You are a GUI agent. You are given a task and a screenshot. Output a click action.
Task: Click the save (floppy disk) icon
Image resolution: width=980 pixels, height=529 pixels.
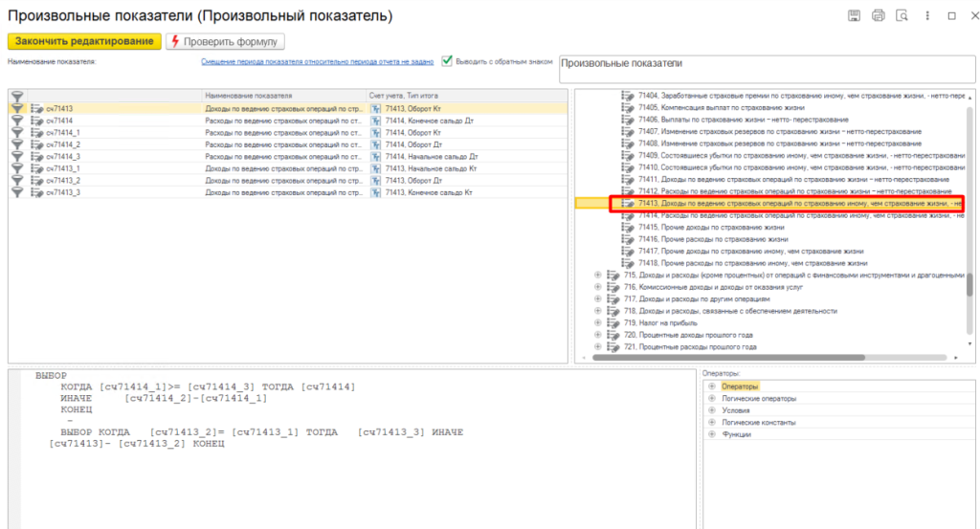[x=854, y=15]
